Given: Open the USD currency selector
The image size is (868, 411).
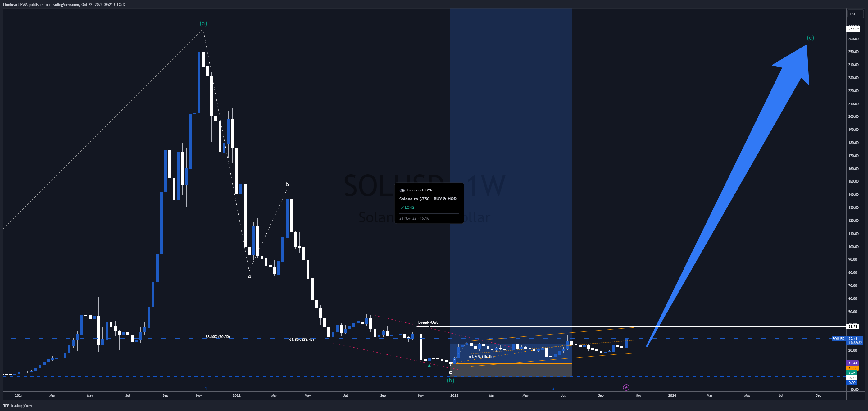Looking at the screenshot, I should pyautogui.click(x=855, y=14).
